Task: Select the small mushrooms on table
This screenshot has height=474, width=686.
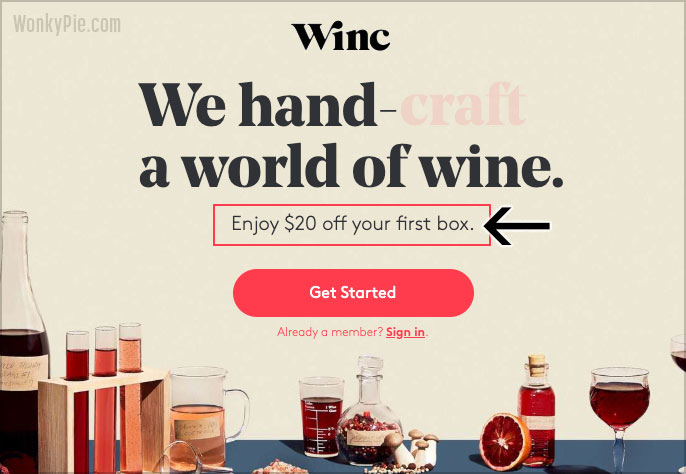Action: tap(416, 448)
